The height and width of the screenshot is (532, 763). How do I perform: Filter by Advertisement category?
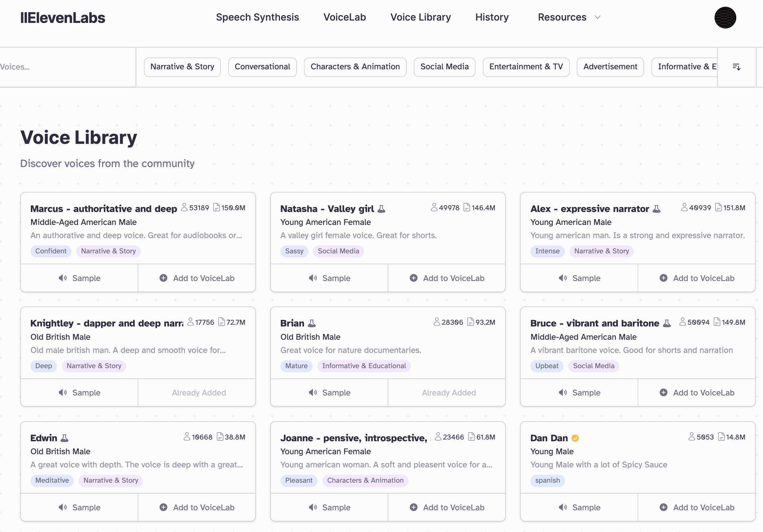coord(610,67)
